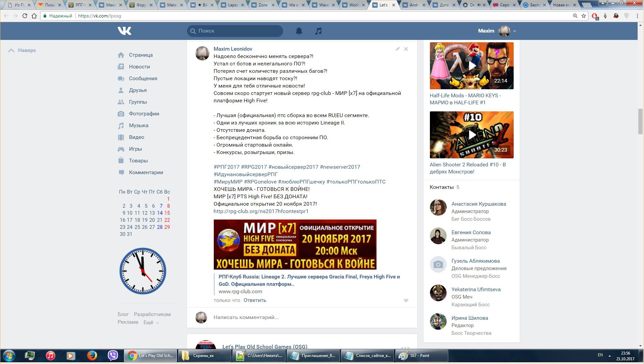644x364 pixels.
Task: Open Messages (Сообщения) in sidebar
Action: [143, 79]
